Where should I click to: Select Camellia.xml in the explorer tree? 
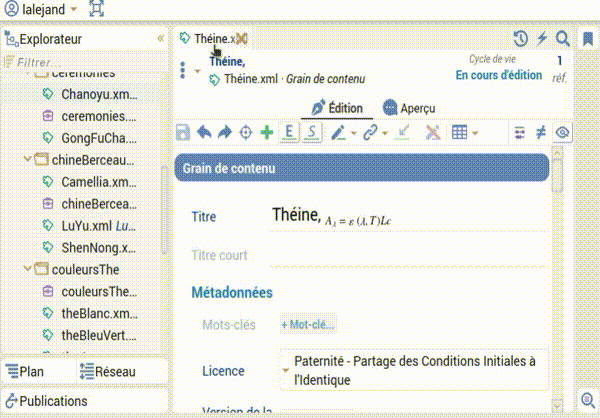point(97,182)
